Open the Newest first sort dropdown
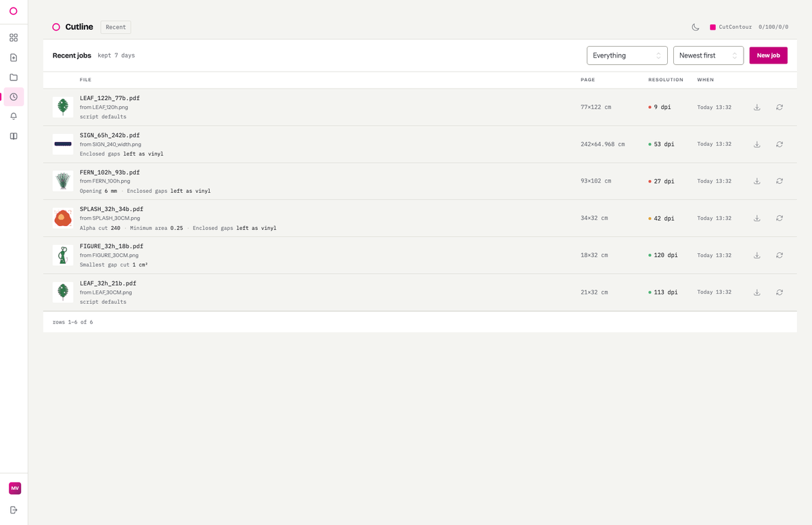Screen dimensions: 812x525 click(x=708, y=55)
